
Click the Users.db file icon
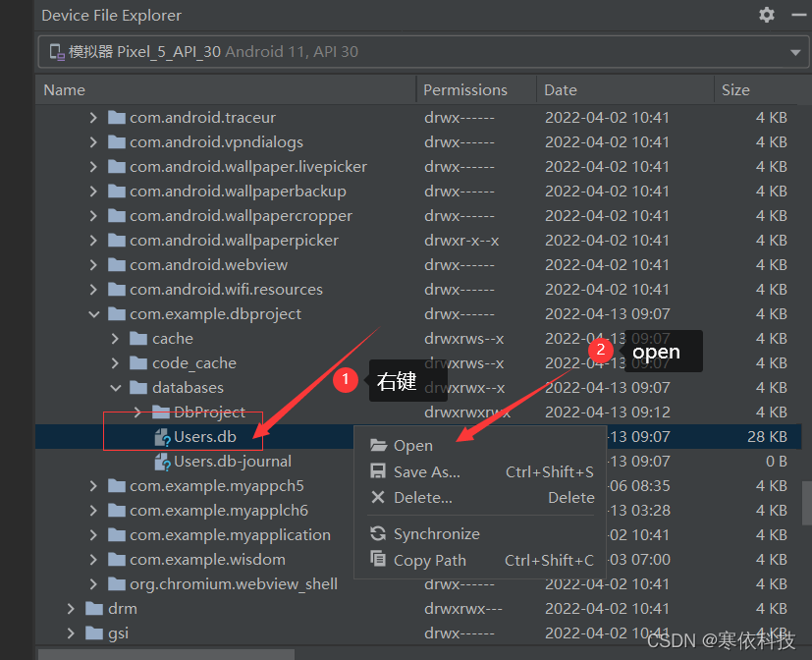[163, 437]
